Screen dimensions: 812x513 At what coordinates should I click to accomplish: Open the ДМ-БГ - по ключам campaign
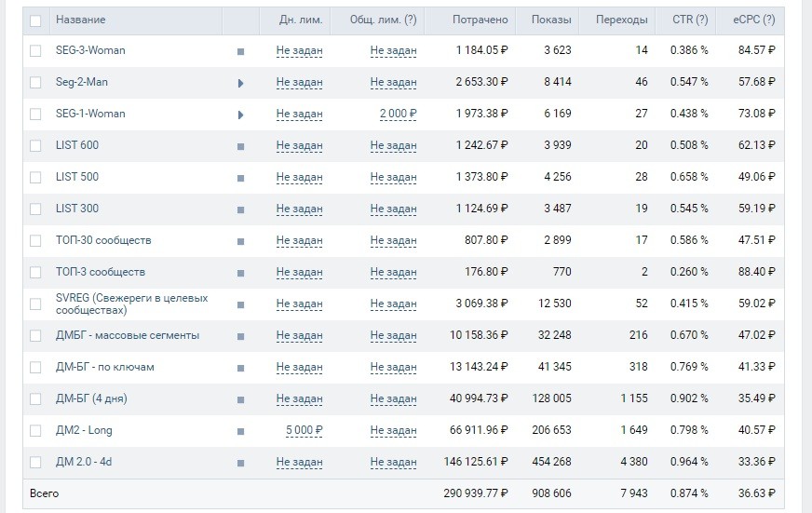pos(104,367)
